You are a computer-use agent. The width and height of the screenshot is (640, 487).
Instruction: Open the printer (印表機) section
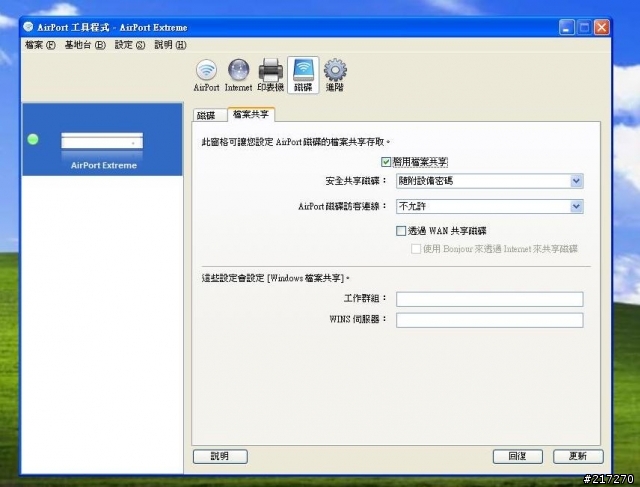pyautogui.click(x=271, y=75)
